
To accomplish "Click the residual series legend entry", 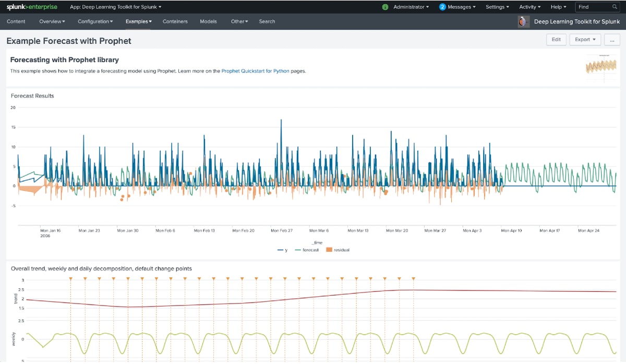I will click(338, 250).
